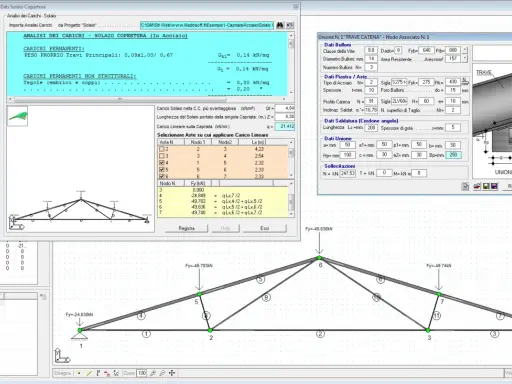The height and width of the screenshot is (384, 512).
Task: Click the disabled Help button
Action: [x=226, y=228]
